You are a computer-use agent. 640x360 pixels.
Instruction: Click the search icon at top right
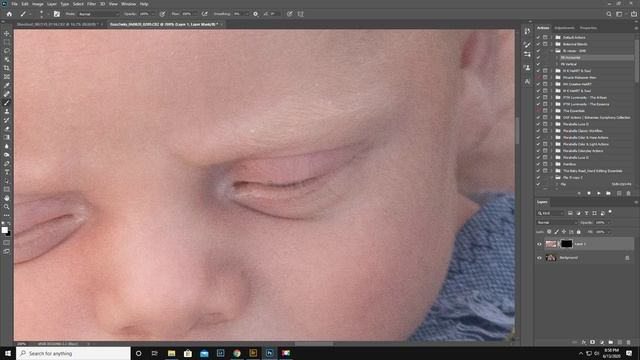coord(609,14)
